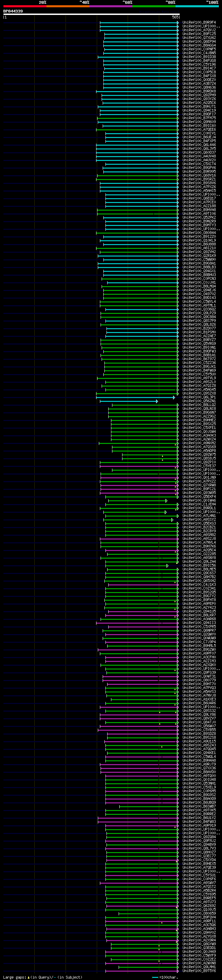Select hit label UniRef100_Q6EP94

pyautogui.click(x=199, y=41)
